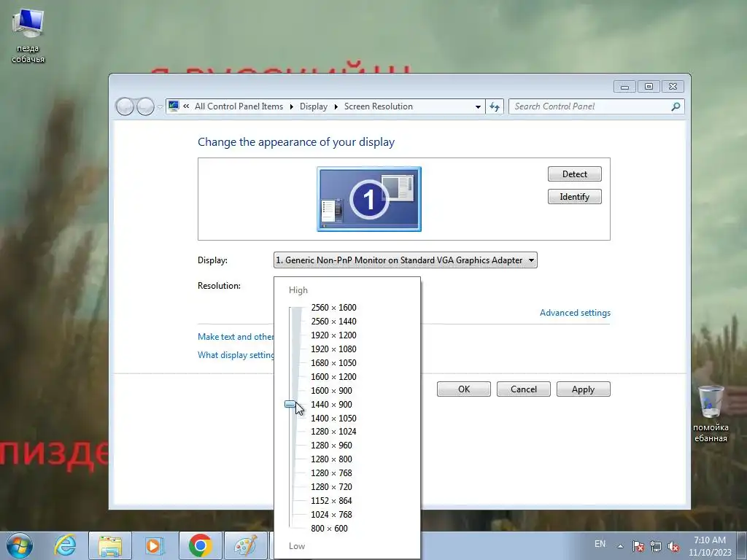
Task: Click the resolution slider thumb
Action: [x=290, y=404]
